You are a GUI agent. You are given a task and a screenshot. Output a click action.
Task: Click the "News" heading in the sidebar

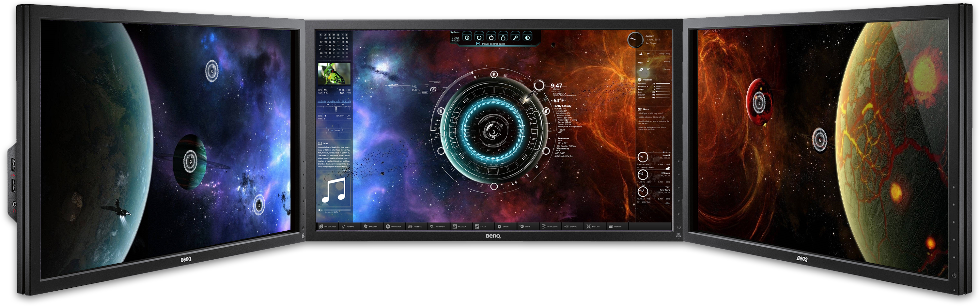point(325,143)
